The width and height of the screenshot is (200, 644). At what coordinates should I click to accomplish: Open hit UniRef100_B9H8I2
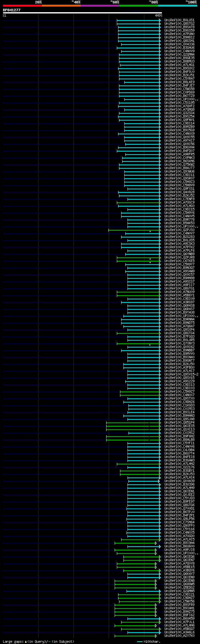tap(179, 37)
